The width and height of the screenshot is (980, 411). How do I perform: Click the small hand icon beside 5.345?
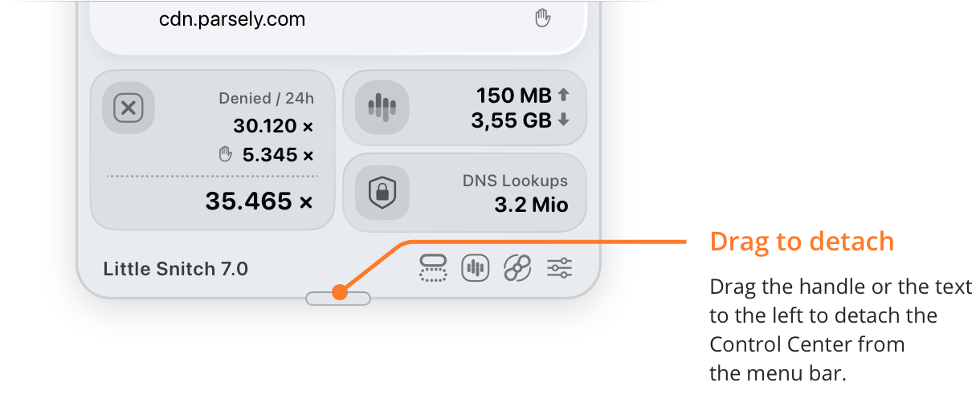point(226,155)
